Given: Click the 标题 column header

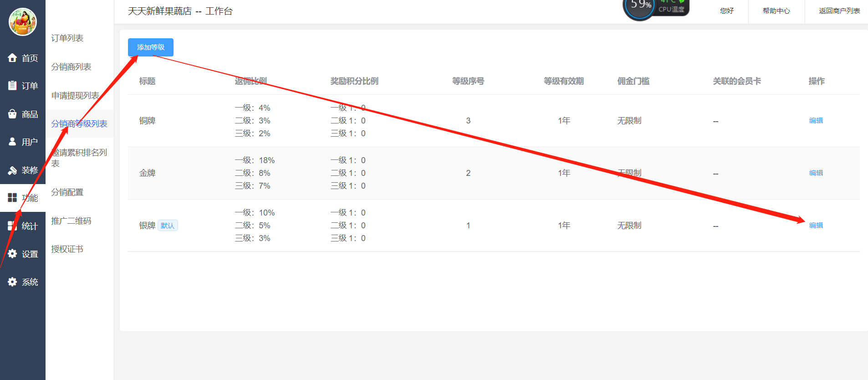Looking at the screenshot, I should pos(147,81).
